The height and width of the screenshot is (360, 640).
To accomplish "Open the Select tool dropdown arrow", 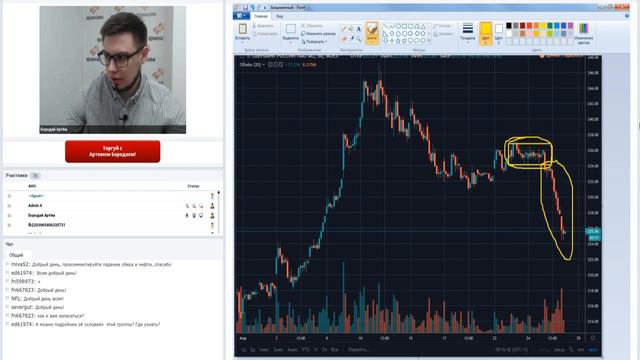I will click(x=291, y=41).
